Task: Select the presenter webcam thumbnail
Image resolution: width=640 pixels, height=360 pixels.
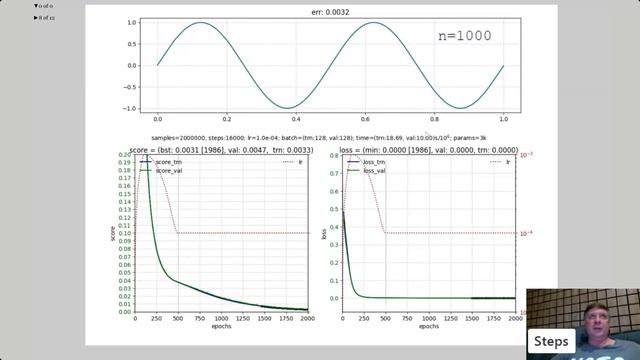Action: coord(583,324)
